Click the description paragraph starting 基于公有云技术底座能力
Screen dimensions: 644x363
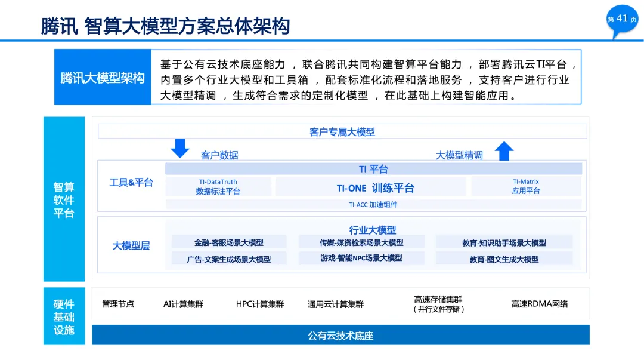(366, 80)
